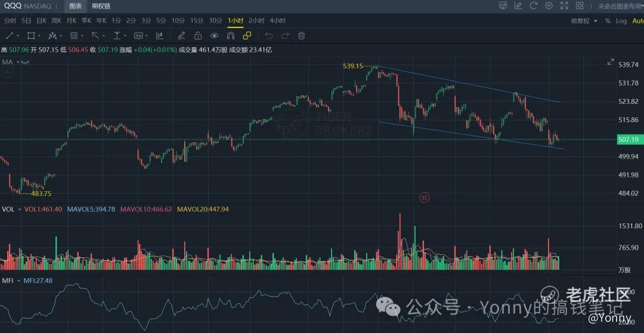Select the freehand pen drawing tool
Image resolution: width=644 pixels, height=333 pixels.
point(181,36)
